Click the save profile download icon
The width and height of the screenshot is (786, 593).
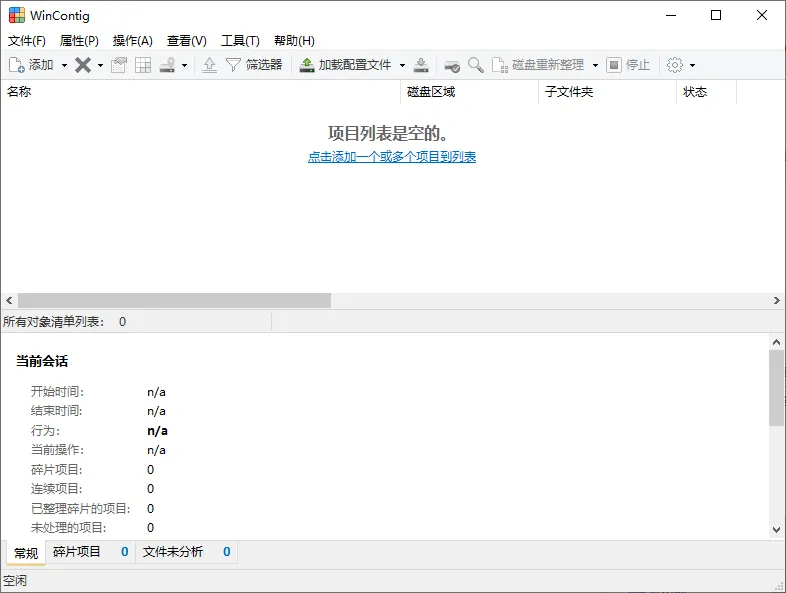(421, 65)
